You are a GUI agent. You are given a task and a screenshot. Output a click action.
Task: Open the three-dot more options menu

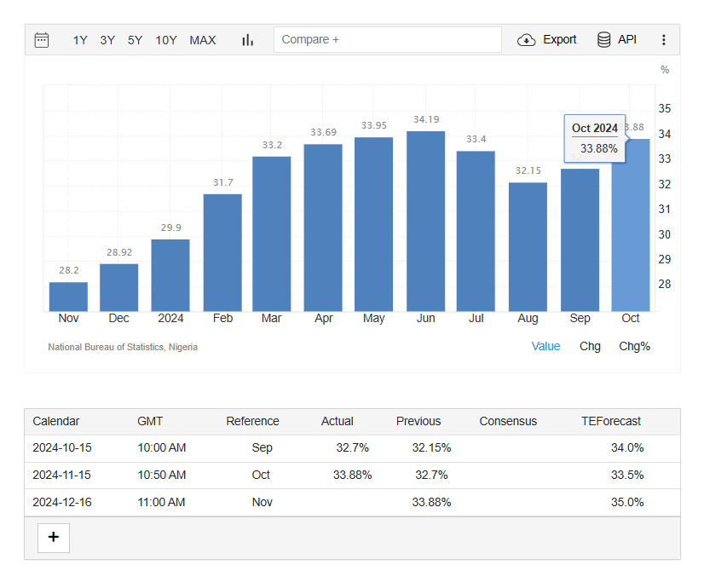click(x=664, y=40)
